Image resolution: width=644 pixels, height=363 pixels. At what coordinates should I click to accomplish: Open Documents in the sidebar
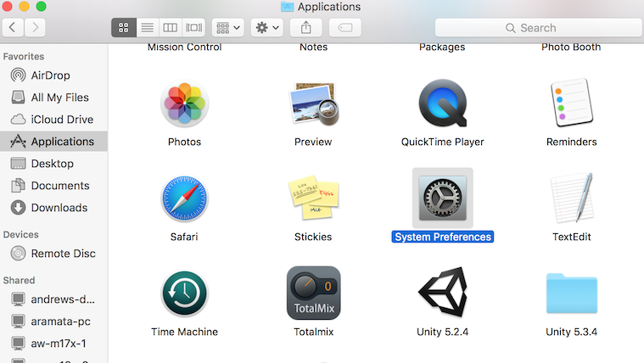53,186
